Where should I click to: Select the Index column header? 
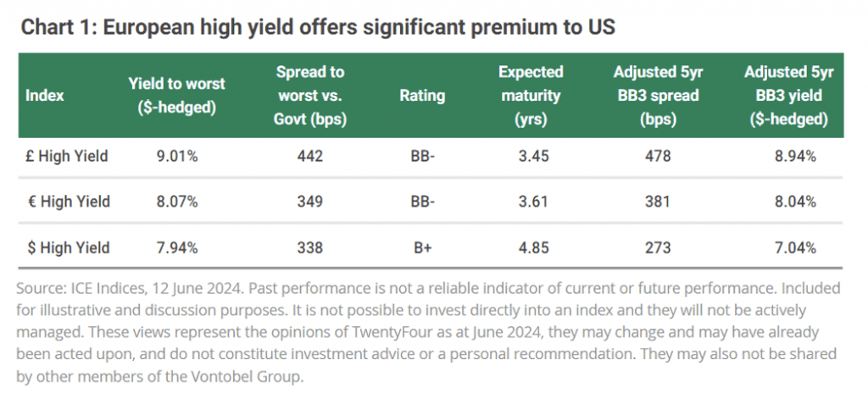click(45, 96)
